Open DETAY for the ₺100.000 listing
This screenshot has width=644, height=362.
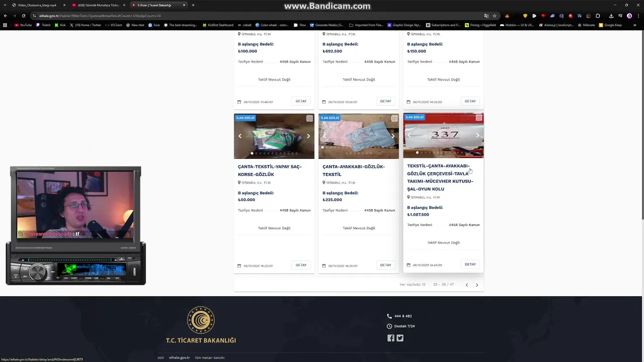tap(301, 101)
